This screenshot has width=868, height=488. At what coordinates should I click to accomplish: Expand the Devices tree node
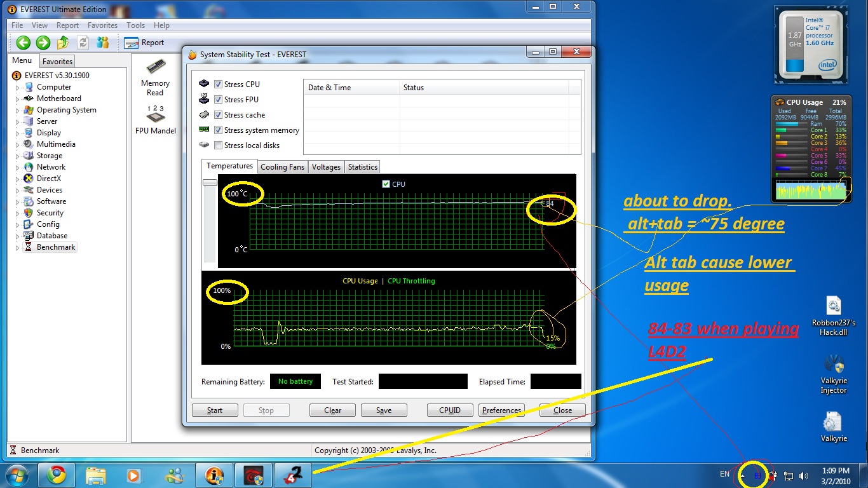[18, 191]
